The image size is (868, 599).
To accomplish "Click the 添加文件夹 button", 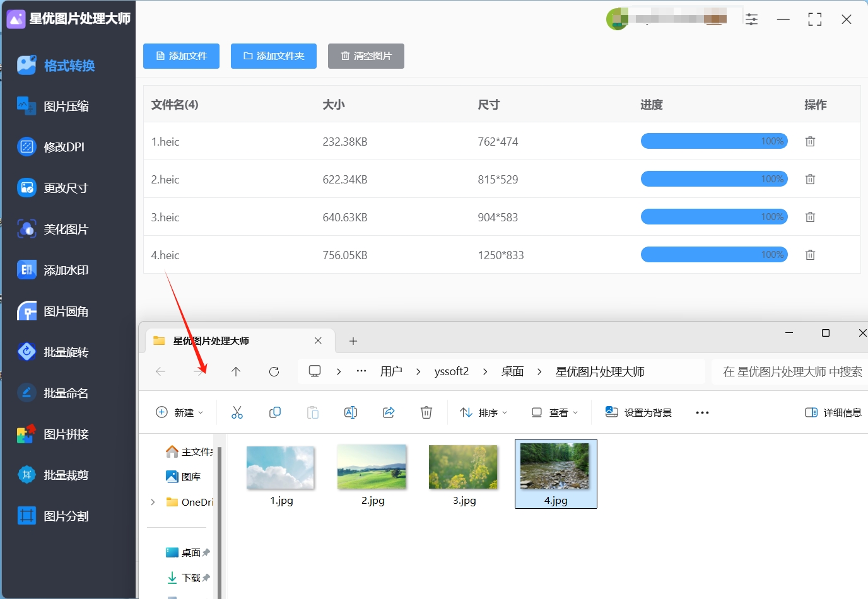I will (x=274, y=56).
